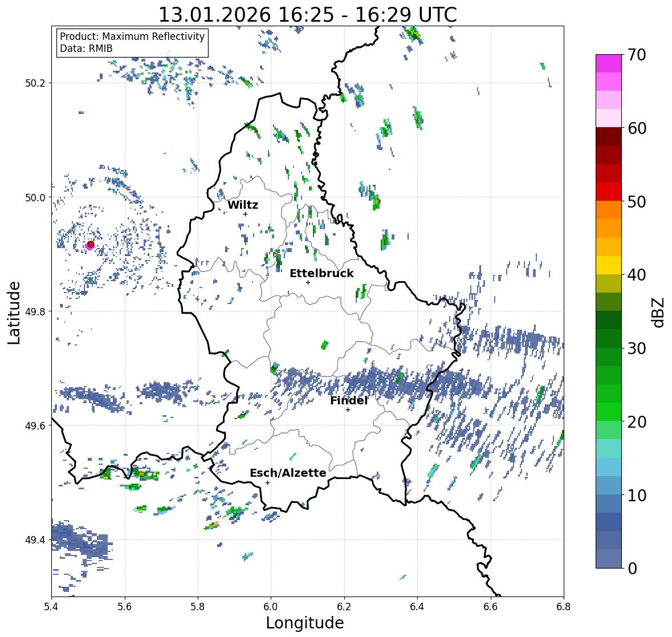Click the 5.8 longitude tick label
The height and width of the screenshot is (637, 672).
coord(198,607)
